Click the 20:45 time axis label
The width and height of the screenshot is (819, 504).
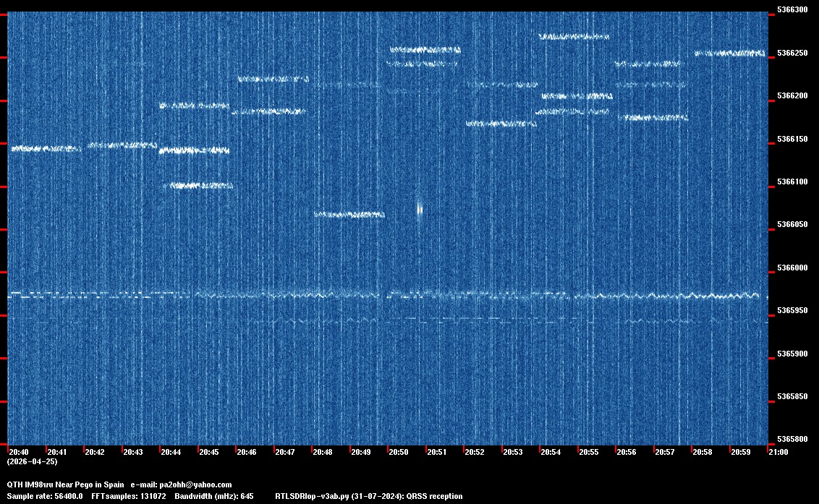(x=209, y=452)
